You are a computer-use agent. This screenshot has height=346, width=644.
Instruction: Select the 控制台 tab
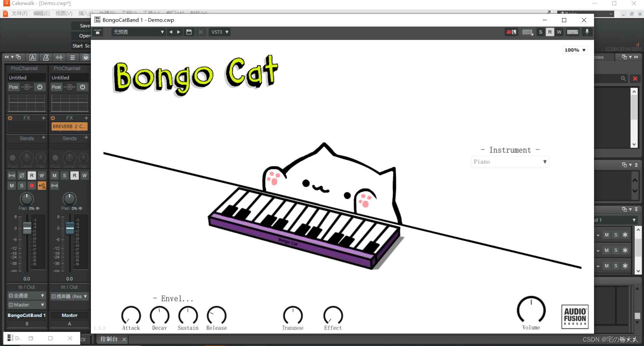pyautogui.click(x=109, y=339)
